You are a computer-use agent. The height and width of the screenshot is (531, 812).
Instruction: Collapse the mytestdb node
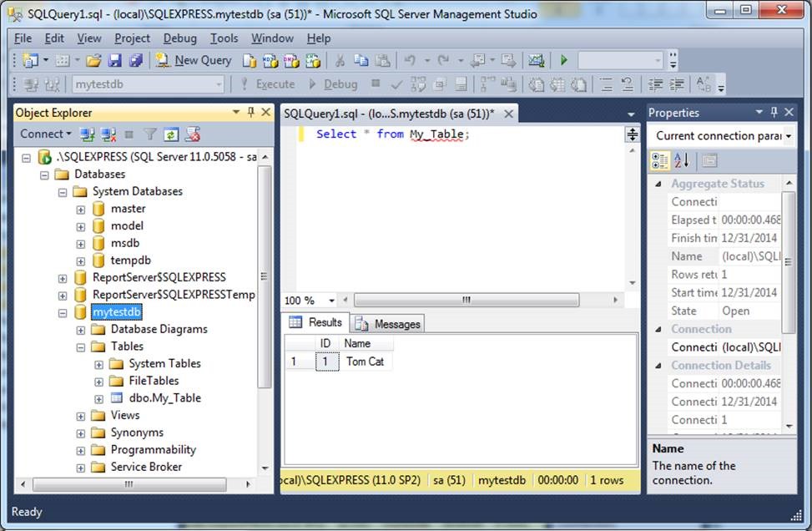click(63, 313)
